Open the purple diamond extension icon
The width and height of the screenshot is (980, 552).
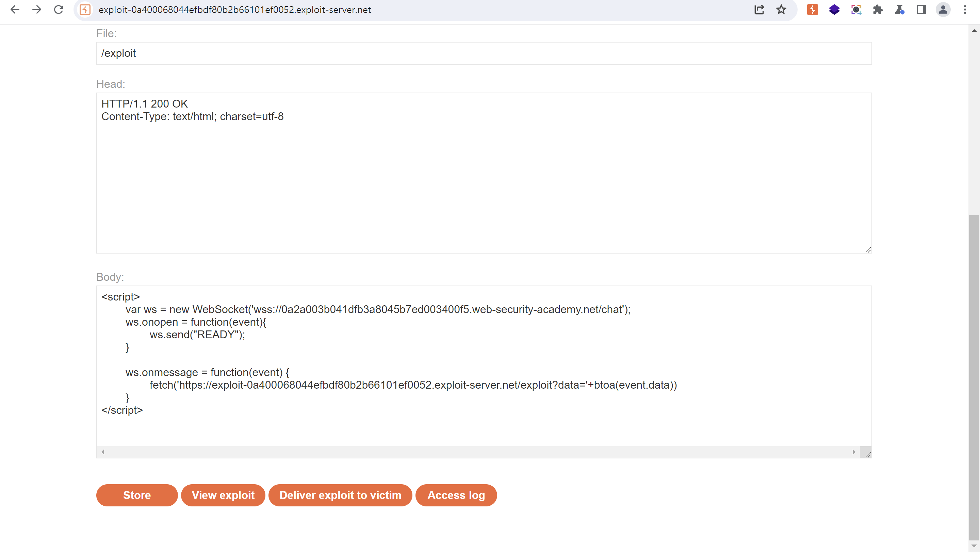(x=834, y=10)
